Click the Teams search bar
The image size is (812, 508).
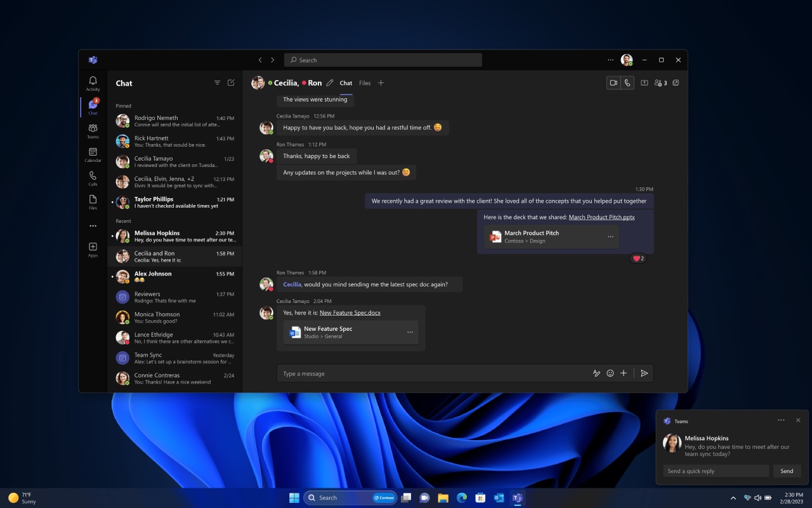click(x=383, y=60)
